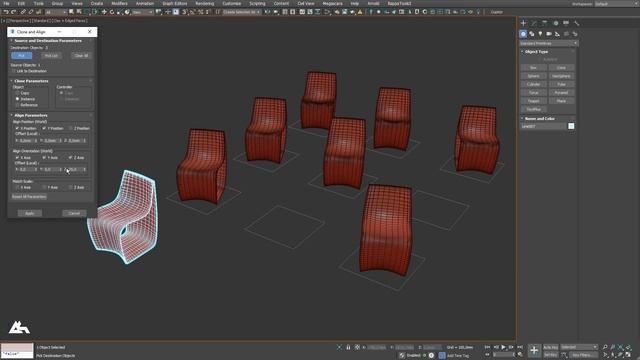Click the Orbit navigation icon
Viewport: 640px width, 360px height.
[x=621, y=355]
